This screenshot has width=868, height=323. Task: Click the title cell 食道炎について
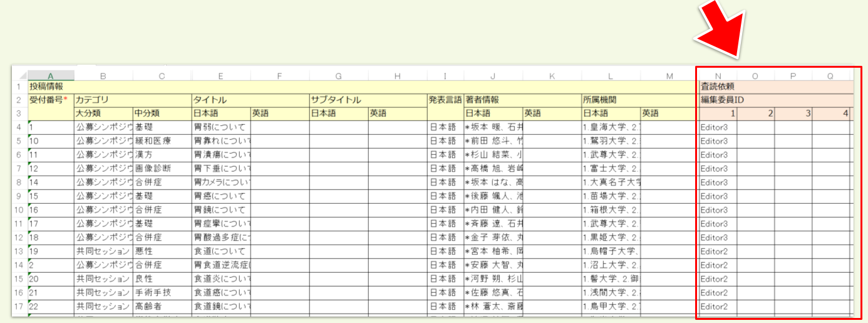(221, 279)
